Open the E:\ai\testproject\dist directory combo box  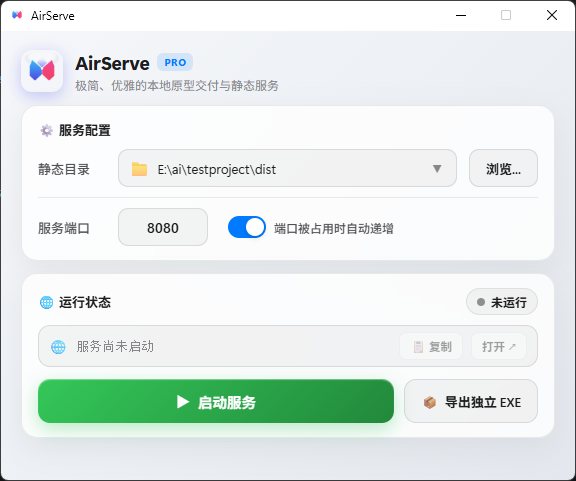pyautogui.click(x=287, y=168)
